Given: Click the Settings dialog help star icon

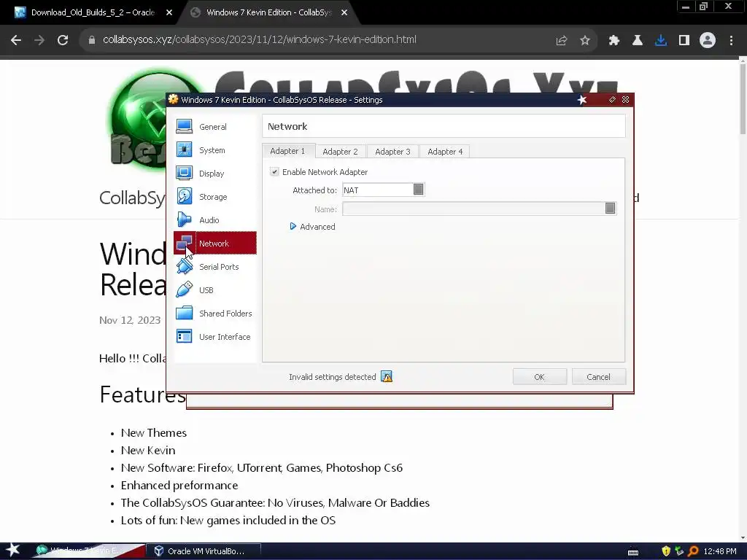Looking at the screenshot, I should pos(582,99).
